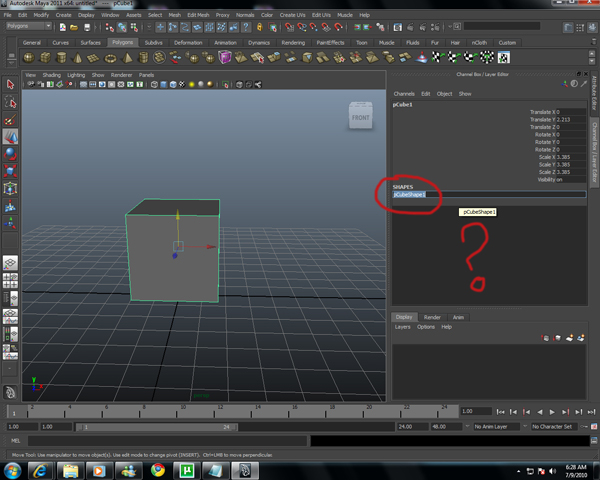Toggle use all lights in viewport

pos(192,85)
